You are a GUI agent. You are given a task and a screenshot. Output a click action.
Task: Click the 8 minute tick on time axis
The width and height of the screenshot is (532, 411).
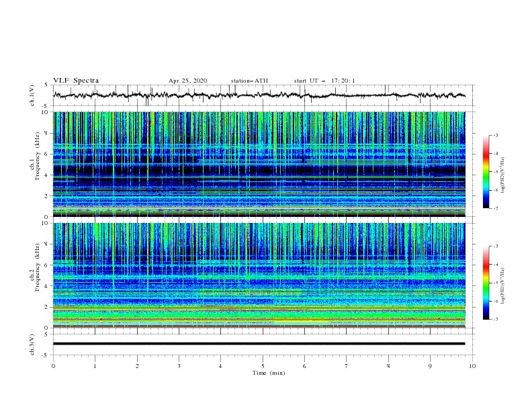(388, 366)
